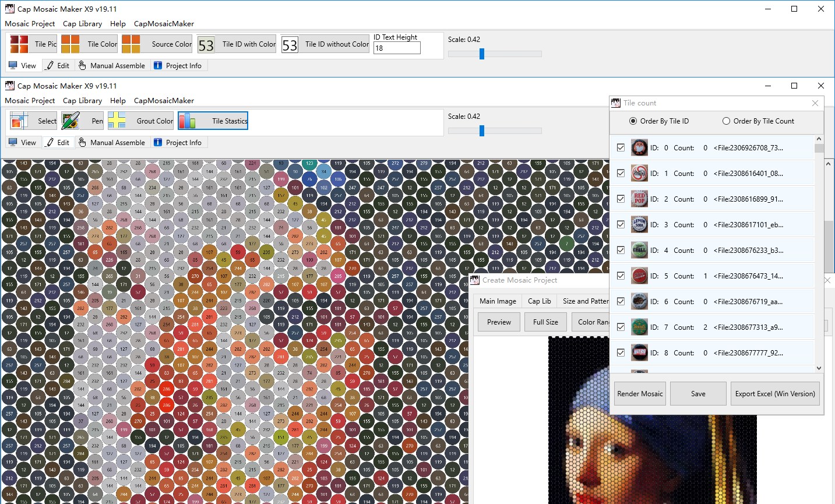Image resolution: width=835 pixels, height=504 pixels.
Task: Open the Grout Color tool
Action: click(x=140, y=121)
